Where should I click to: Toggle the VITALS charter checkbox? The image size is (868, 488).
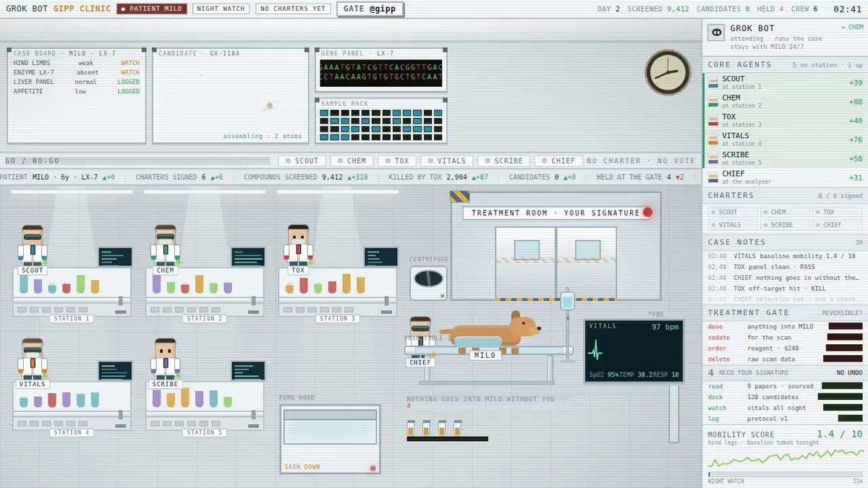[x=733, y=225]
